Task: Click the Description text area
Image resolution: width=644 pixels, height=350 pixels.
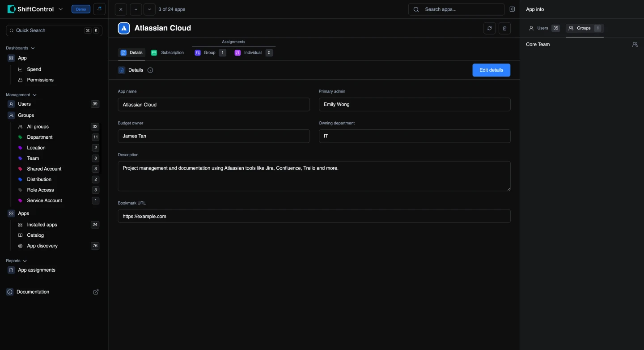Action: [314, 176]
